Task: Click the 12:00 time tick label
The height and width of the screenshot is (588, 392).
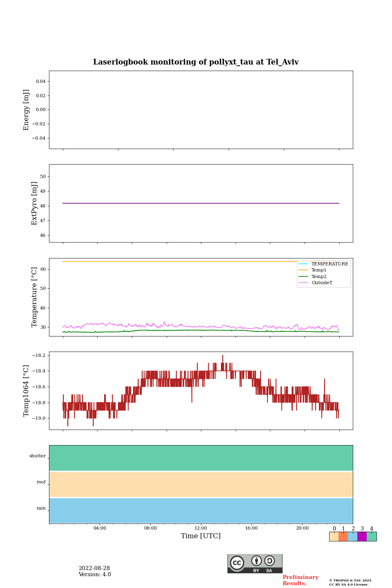Action: coord(201,528)
